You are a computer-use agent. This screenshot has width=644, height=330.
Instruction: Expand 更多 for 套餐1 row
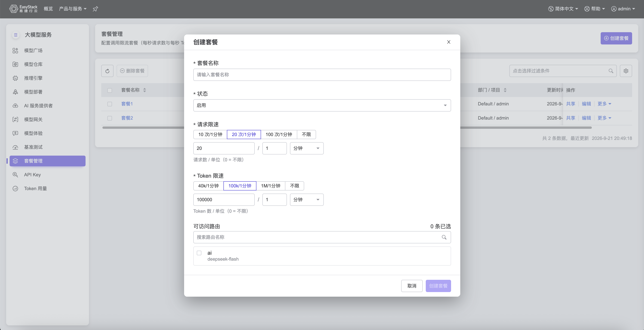point(604,104)
